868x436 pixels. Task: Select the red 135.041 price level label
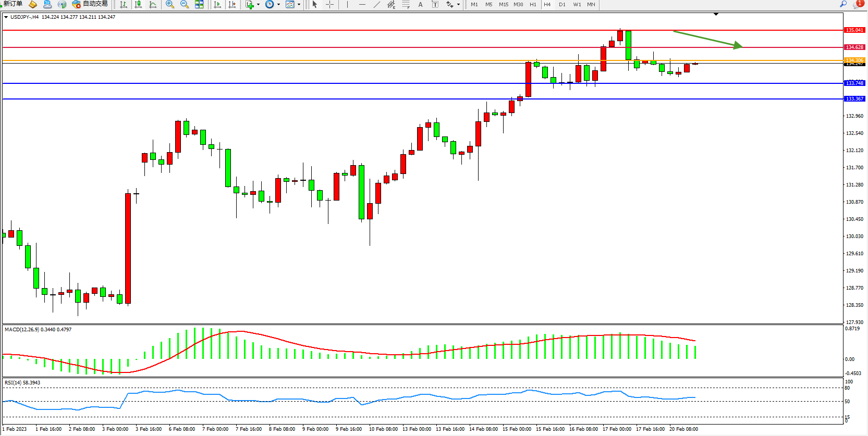point(854,30)
